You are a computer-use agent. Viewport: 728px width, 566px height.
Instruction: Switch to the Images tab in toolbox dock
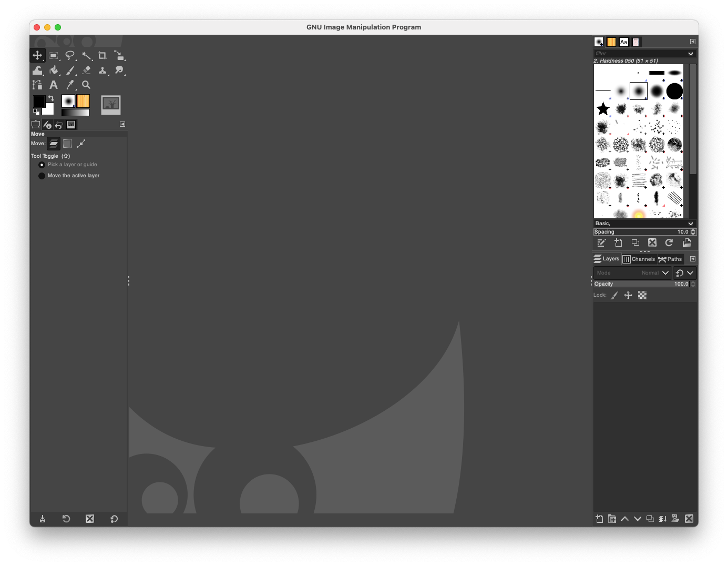pyautogui.click(x=71, y=125)
